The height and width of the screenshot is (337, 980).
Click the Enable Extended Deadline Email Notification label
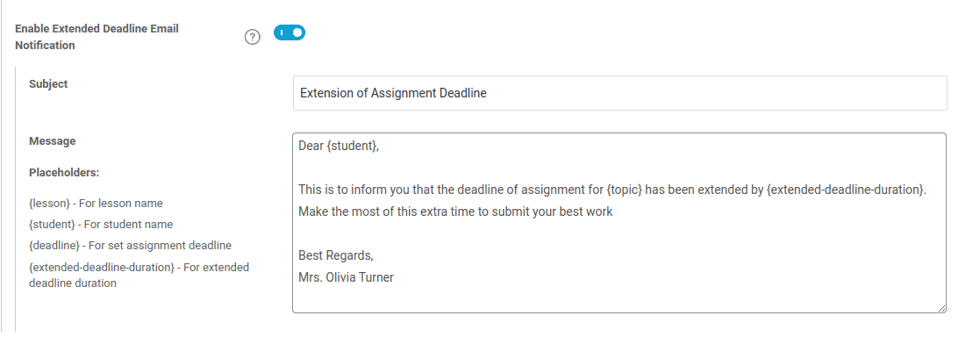point(97,37)
